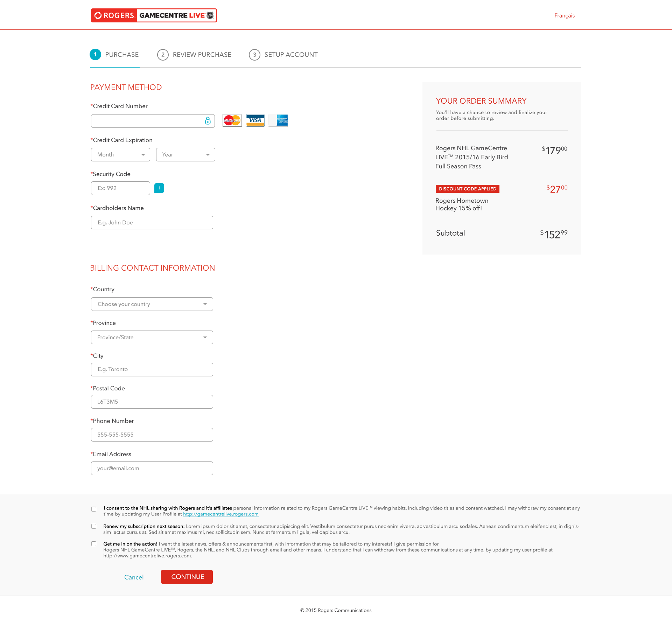Expand the Month expiration dropdown
The image size is (672, 625).
point(120,154)
